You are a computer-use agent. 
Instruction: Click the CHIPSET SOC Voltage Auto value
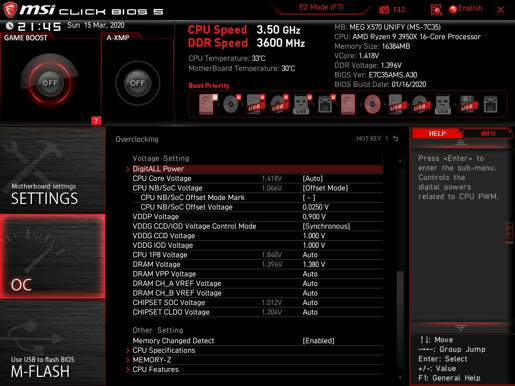pos(310,303)
